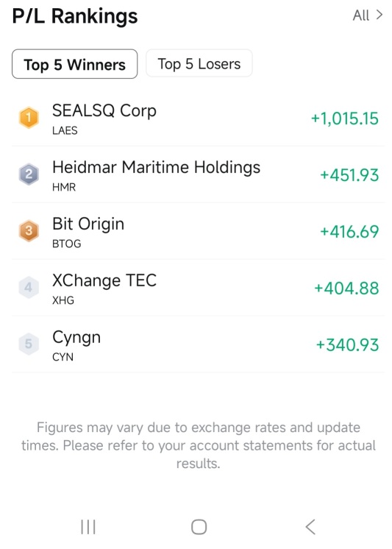
Task: Tap the silver rank 2 medal icon
Action: click(29, 174)
